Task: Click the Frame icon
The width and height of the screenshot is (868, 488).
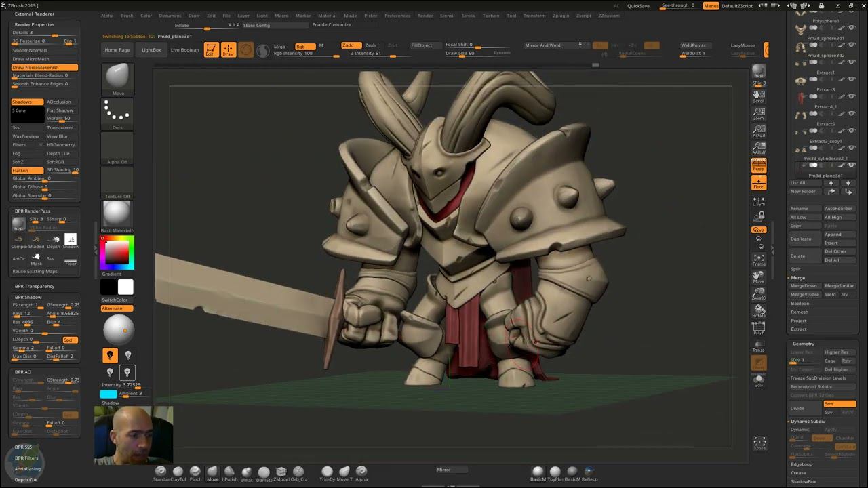Action: [759, 260]
